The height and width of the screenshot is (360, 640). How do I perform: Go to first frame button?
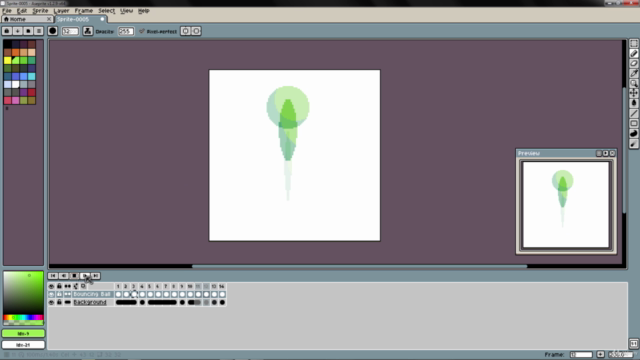coord(53,276)
